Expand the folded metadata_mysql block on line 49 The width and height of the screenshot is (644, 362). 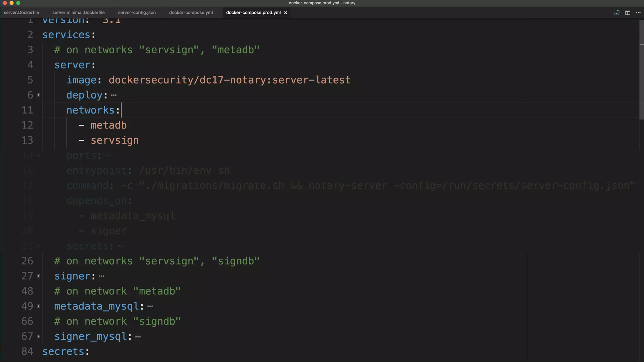point(39,306)
